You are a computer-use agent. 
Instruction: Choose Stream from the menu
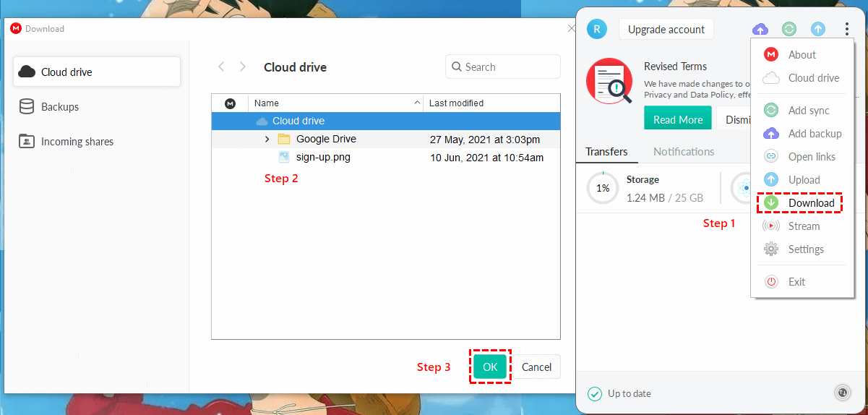click(x=802, y=226)
